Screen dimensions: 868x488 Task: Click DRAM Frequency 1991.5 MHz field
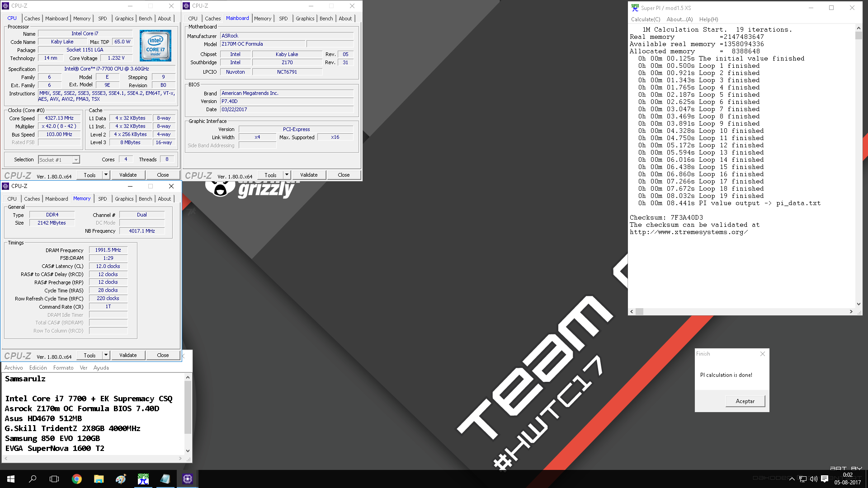click(108, 250)
